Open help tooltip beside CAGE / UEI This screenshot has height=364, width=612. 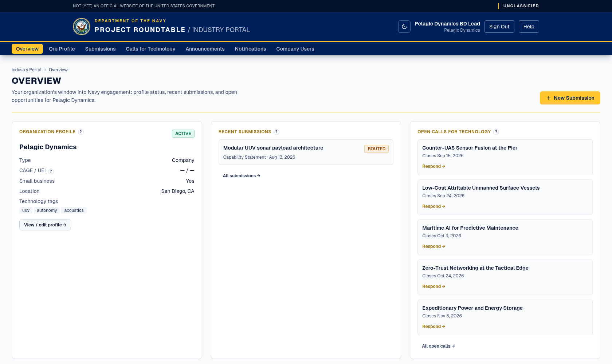51,171
